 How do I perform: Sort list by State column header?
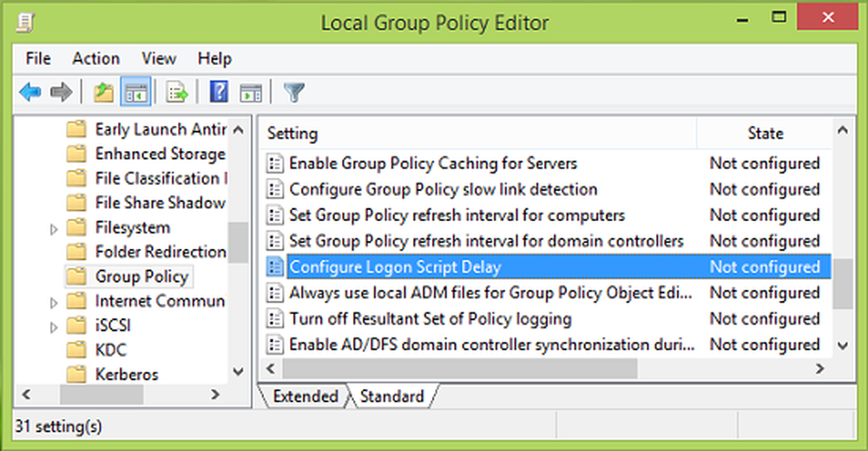pos(765,134)
